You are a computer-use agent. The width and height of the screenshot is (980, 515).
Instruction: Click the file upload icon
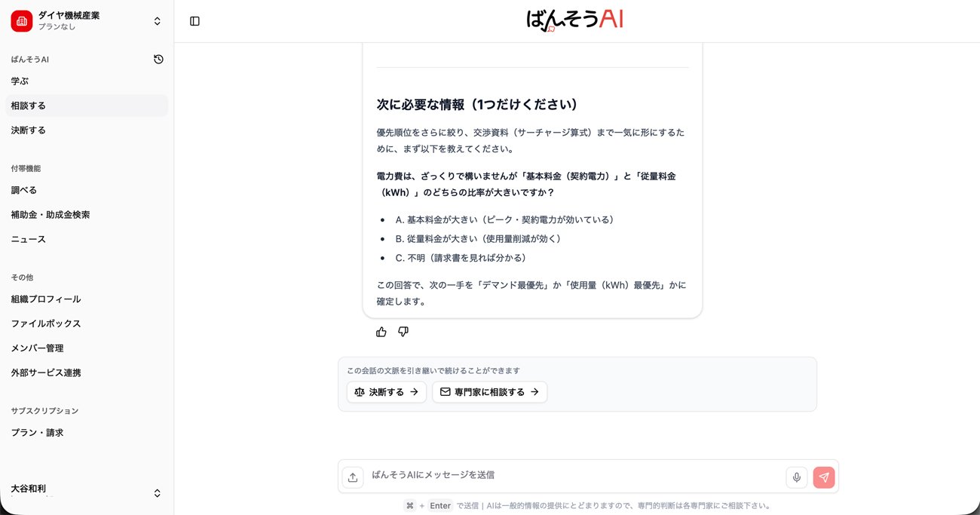352,477
